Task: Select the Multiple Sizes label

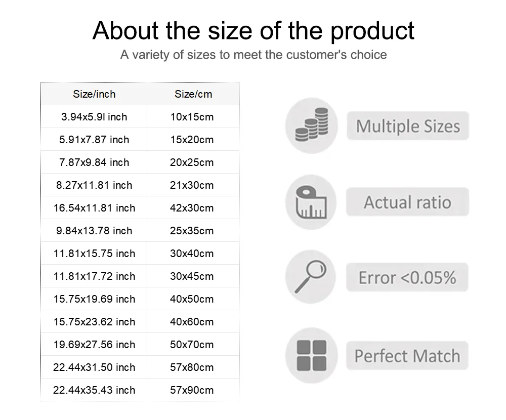Action: coord(408,126)
